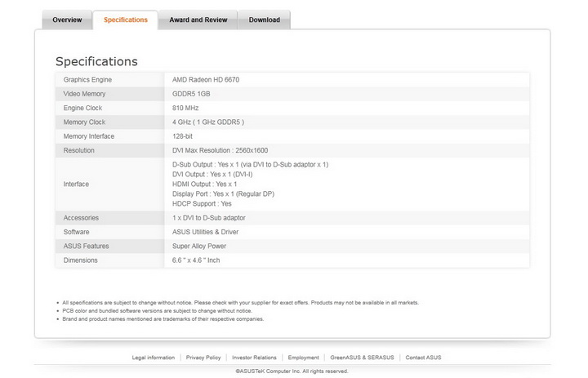Select the Dimensions row label

click(80, 260)
